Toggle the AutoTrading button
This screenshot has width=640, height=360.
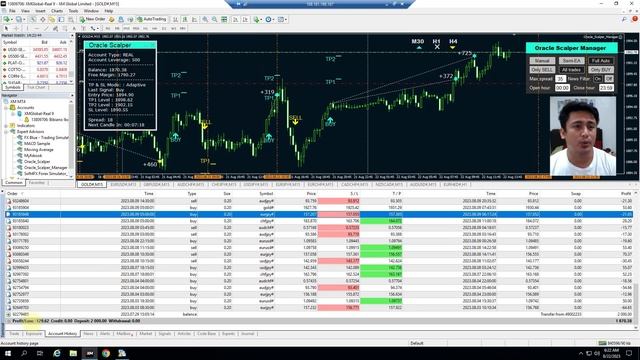152,19
